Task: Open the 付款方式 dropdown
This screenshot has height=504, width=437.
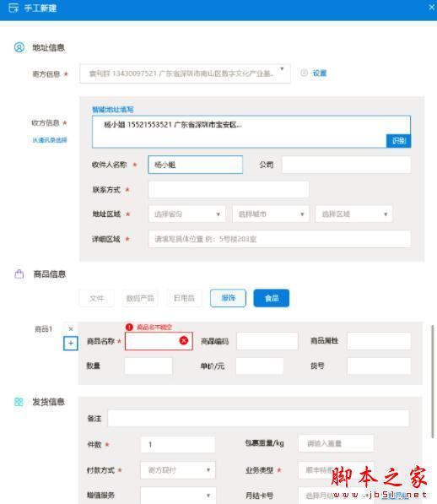Action: (178, 470)
